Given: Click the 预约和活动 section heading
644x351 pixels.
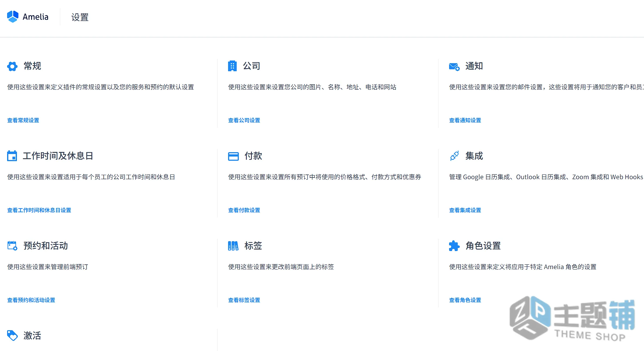Looking at the screenshot, I should point(46,246).
